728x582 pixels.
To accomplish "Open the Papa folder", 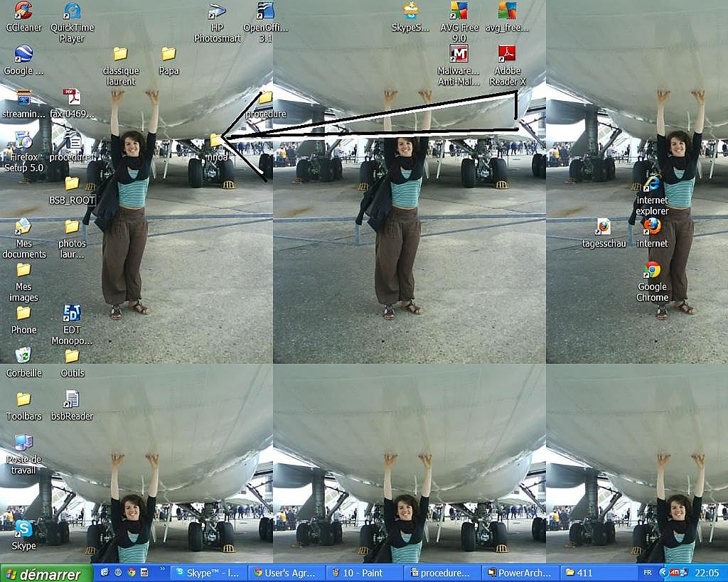I will click(168, 60).
